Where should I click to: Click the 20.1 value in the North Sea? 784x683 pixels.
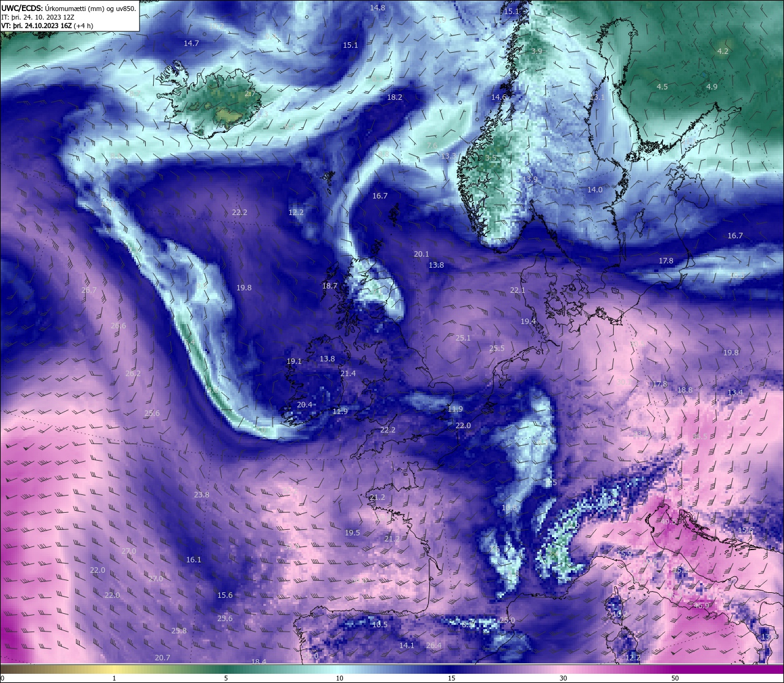coord(421,254)
